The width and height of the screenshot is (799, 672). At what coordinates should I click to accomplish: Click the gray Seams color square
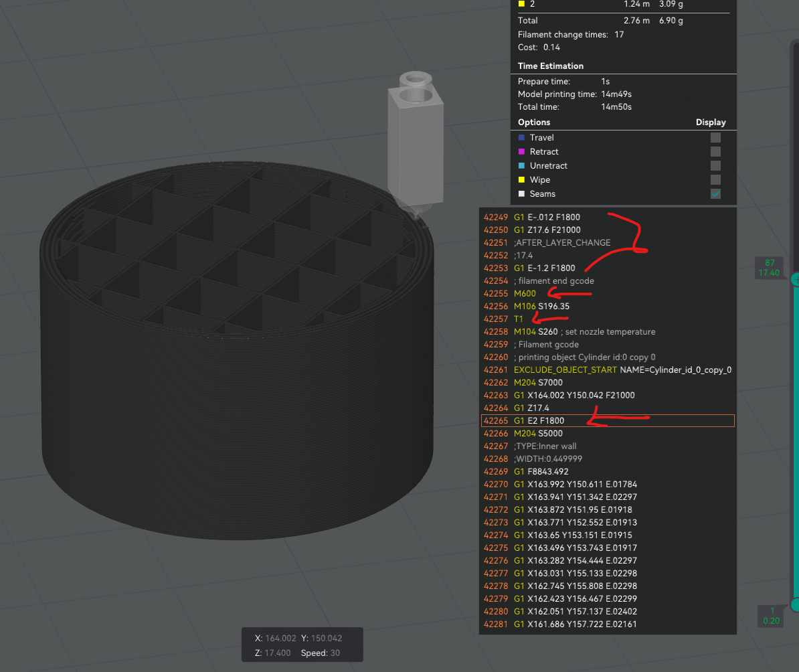coord(521,193)
